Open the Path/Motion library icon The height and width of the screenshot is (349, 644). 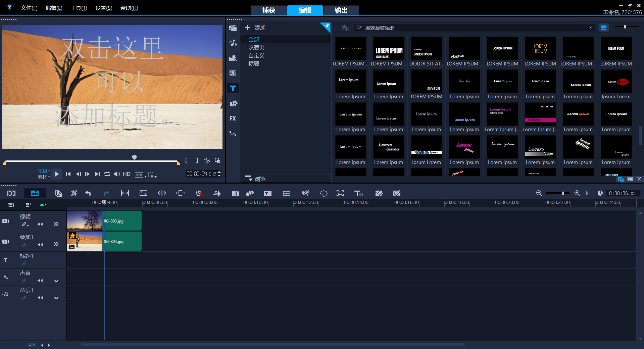click(233, 134)
